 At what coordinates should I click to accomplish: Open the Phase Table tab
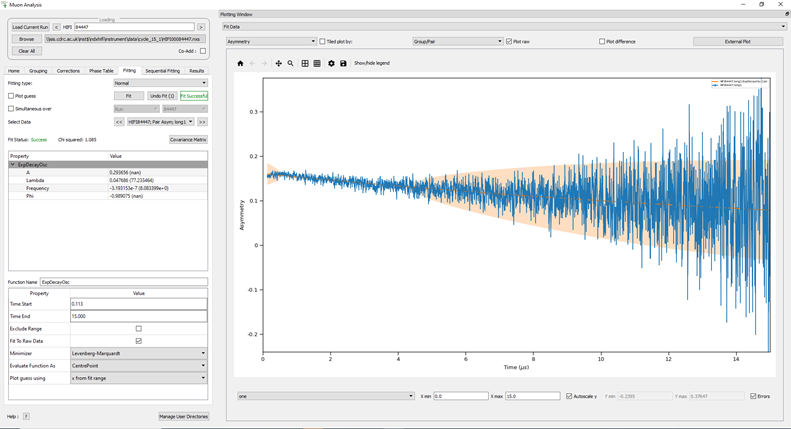pyautogui.click(x=101, y=71)
